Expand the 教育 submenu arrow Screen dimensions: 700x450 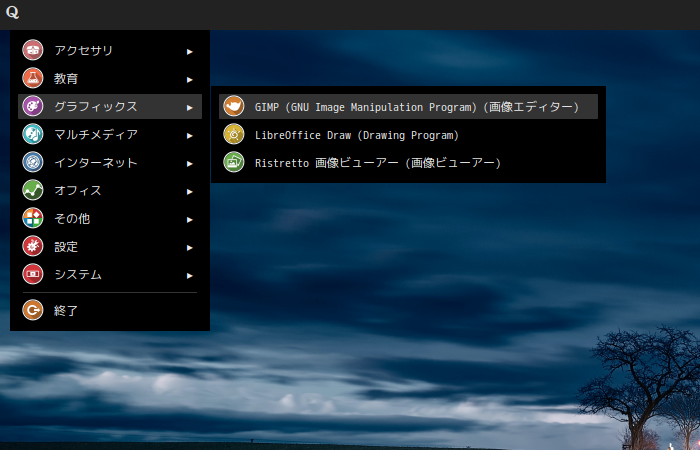(190, 80)
